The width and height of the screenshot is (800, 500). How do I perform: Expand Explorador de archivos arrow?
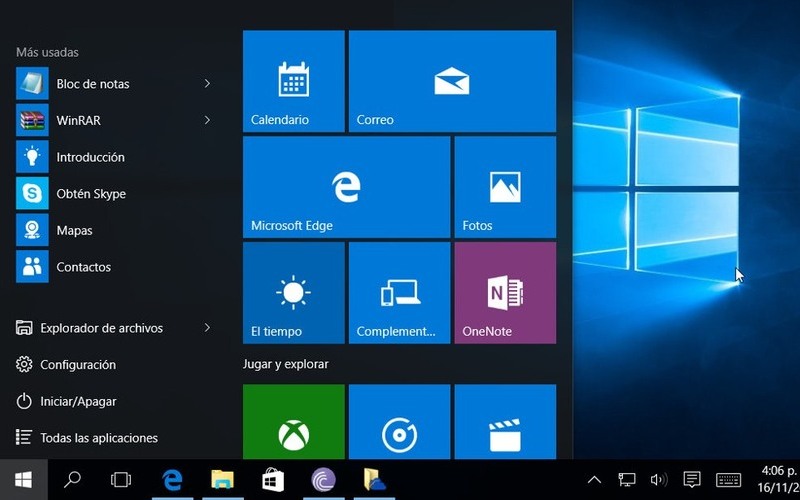pos(207,328)
